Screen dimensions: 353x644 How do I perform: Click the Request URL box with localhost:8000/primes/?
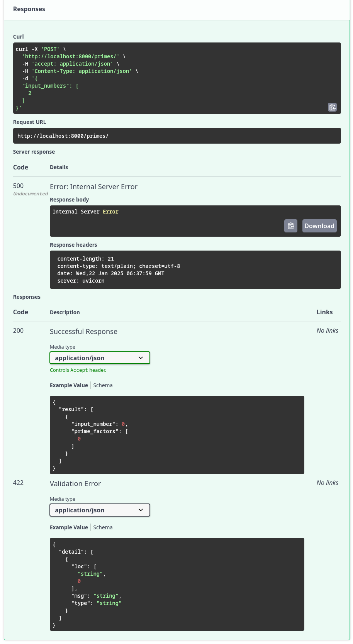[177, 136]
